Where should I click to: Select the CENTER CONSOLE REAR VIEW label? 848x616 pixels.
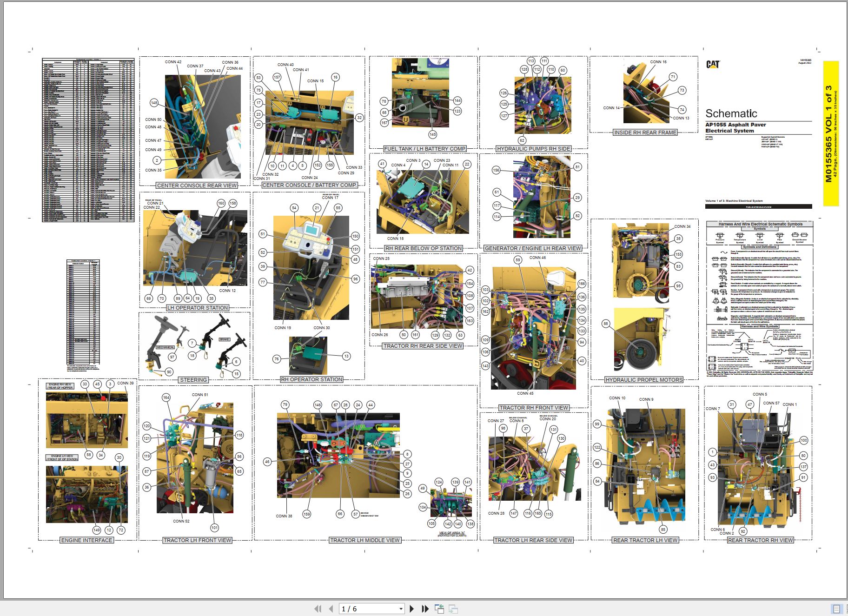(197, 185)
